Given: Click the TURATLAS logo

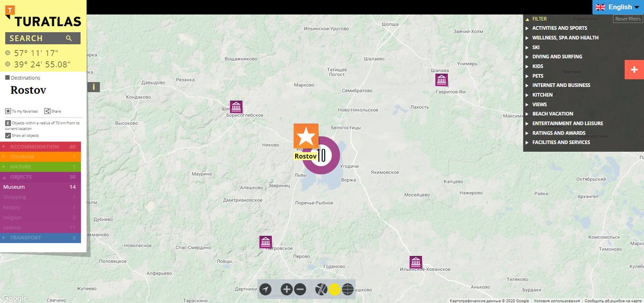Looking at the screenshot, I should click(x=43, y=17).
